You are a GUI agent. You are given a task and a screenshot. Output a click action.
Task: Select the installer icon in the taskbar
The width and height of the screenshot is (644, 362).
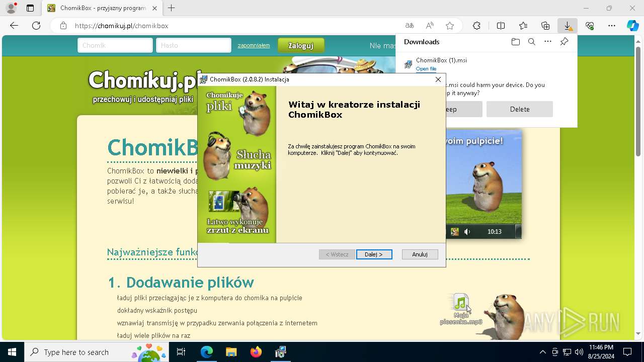pyautogui.click(x=280, y=352)
